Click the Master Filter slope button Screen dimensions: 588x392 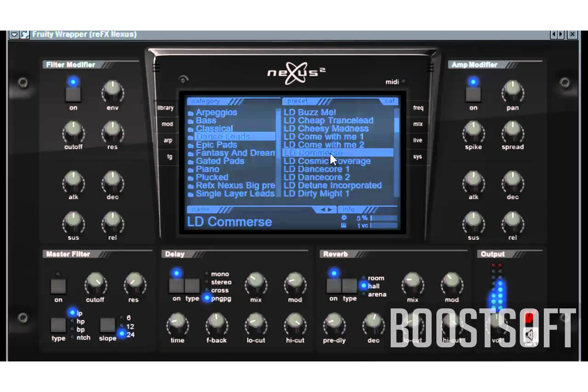(108, 325)
